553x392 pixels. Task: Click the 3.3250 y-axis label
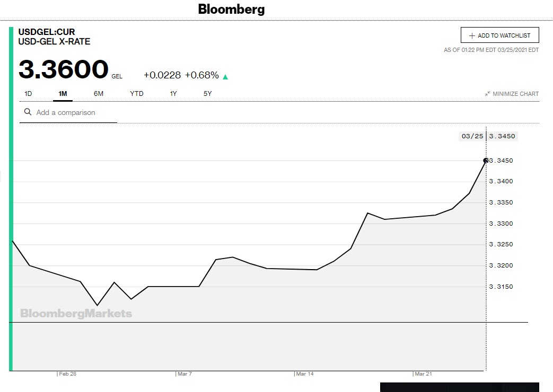(501, 244)
